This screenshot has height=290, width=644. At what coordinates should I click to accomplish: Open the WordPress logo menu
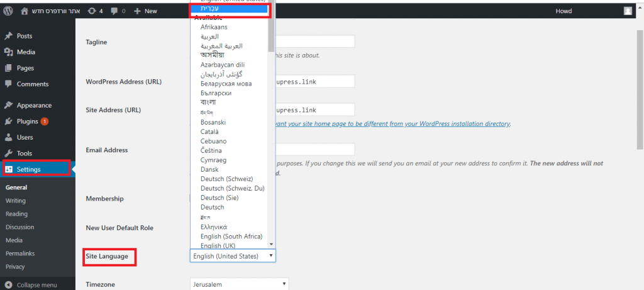8,11
